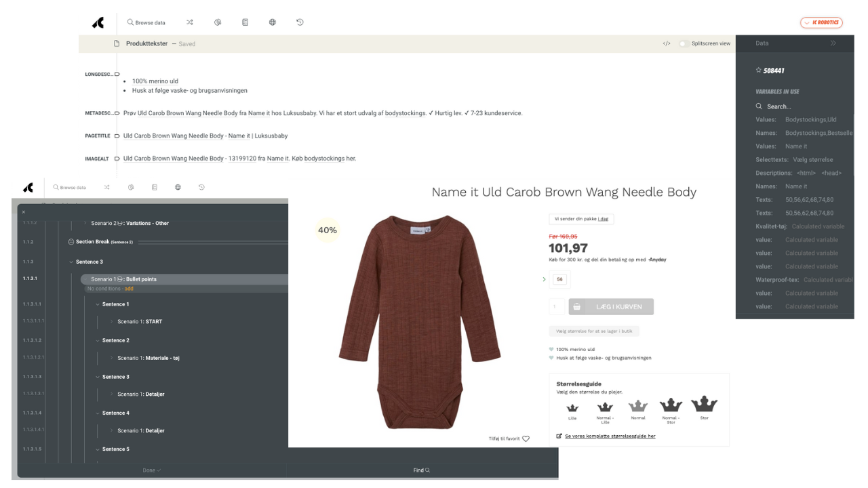Click the pie chart icon in lower-left window
This screenshot has height=488, width=868.
(131, 187)
